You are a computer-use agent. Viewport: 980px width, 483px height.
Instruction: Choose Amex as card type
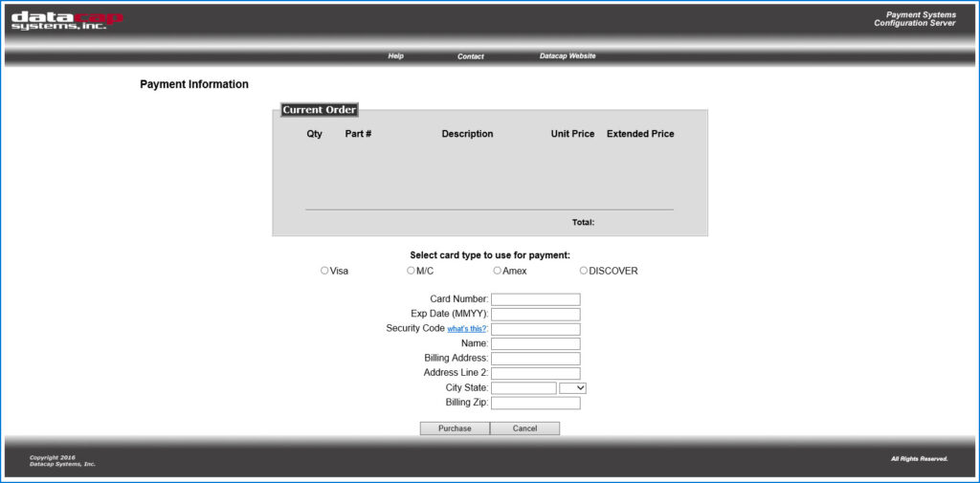(497, 271)
